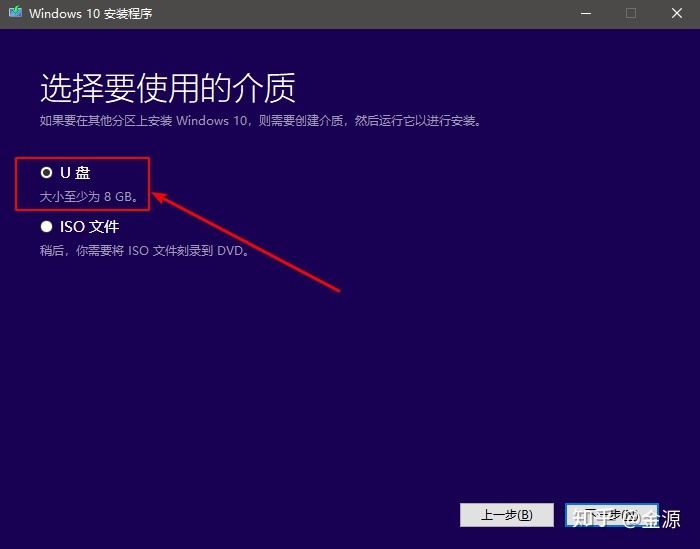Screen dimensions: 700x549
Task: Click the 知乎 watermark logo text
Action: tap(590, 518)
